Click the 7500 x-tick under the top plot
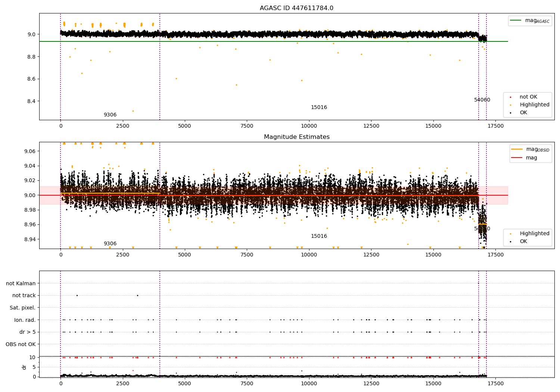The width and height of the screenshot is (560, 392). (x=247, y=126)
